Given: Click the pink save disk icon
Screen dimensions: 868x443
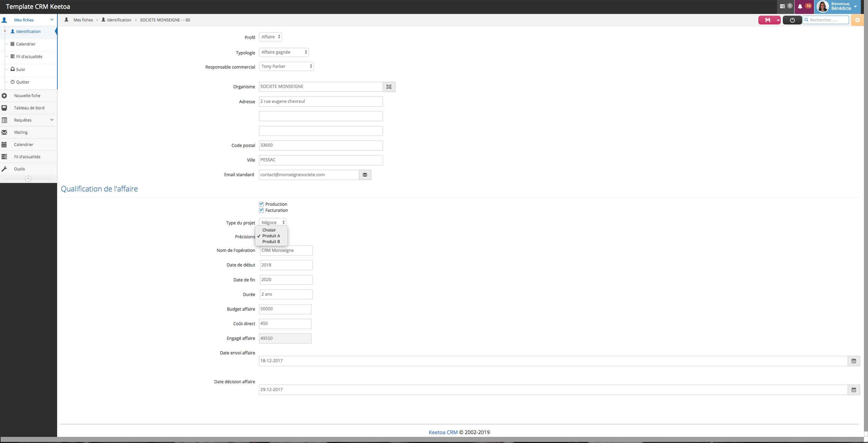Looking at the screenshot, I should (767, 20).
